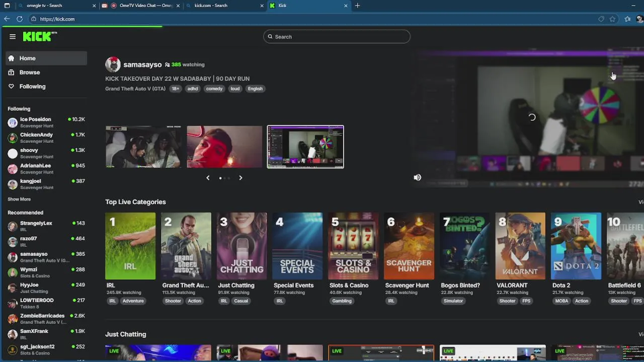Open Just Chatting category card
This screenshot has width=644, height=362.
(242, 246)
